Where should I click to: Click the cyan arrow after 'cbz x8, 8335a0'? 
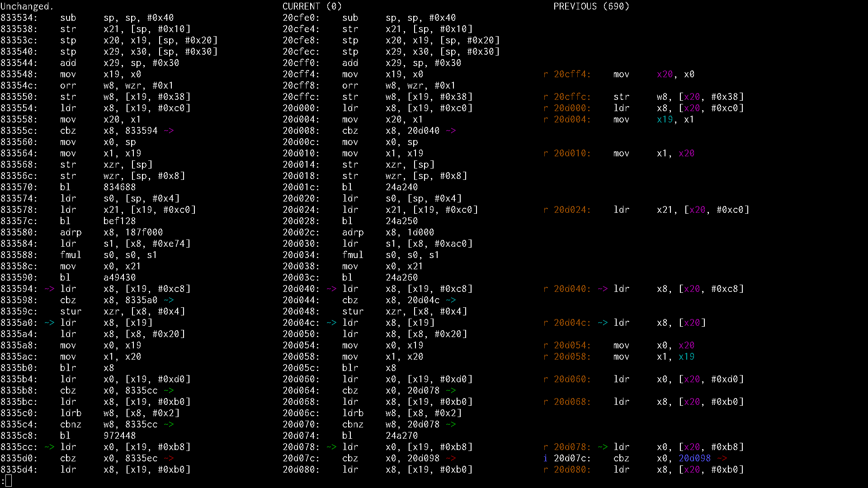pyautogui.click(x=169, y=300)
